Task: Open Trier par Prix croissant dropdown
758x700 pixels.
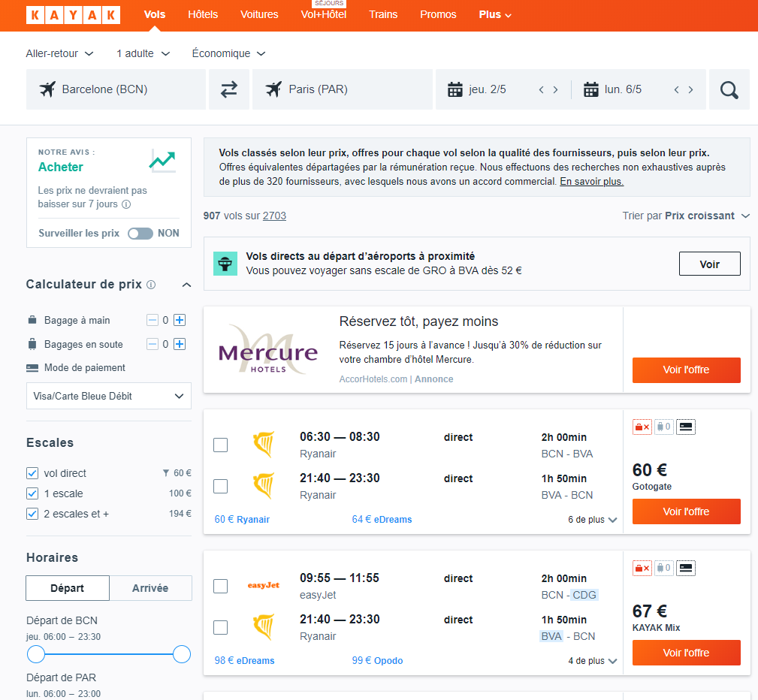Action: [x=686, y=216]
